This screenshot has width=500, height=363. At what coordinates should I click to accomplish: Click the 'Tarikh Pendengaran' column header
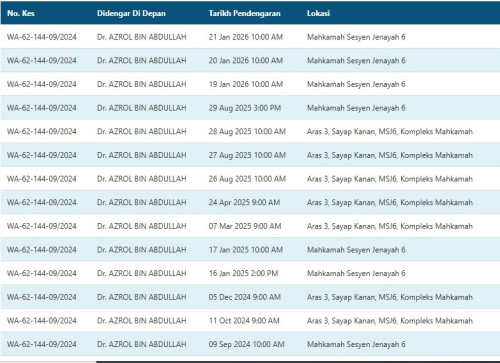[x=244, y=13]
